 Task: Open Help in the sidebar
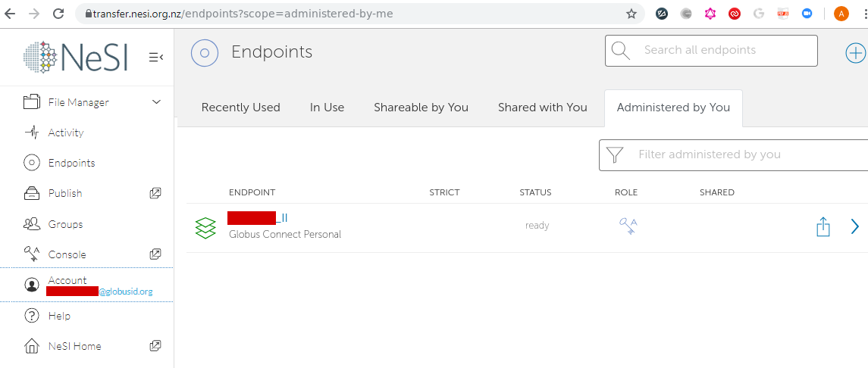click(x=58, y=316)
